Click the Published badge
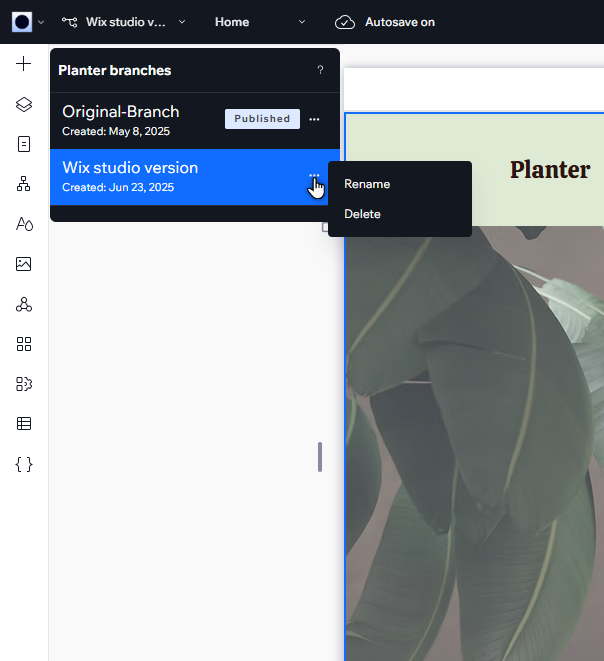604x661 pixels. (x=262, y=119)
